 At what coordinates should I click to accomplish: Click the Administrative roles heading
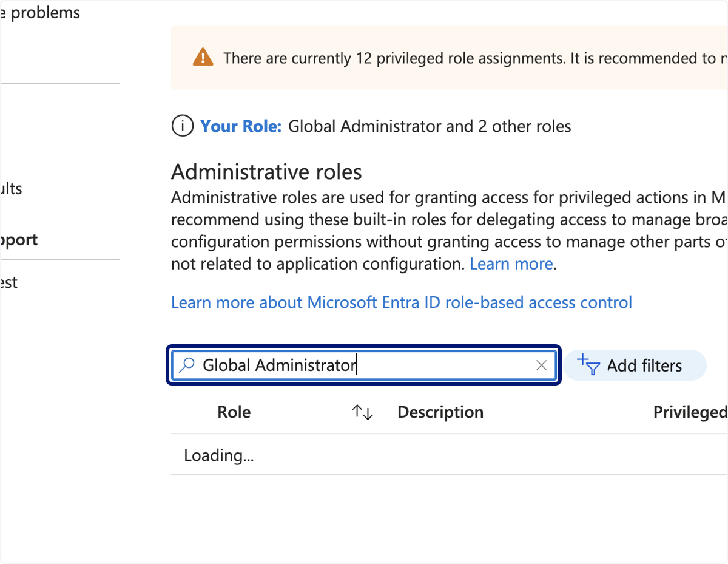tap(266, 172)
